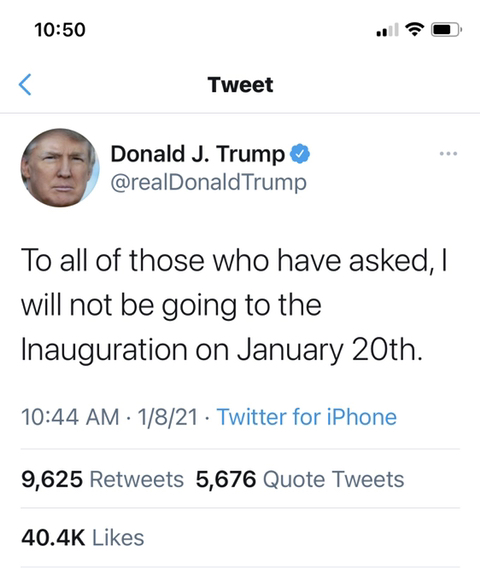This screenshot has height=568, width=480.
Task: Tap the battery status icon
Action: 446,29
